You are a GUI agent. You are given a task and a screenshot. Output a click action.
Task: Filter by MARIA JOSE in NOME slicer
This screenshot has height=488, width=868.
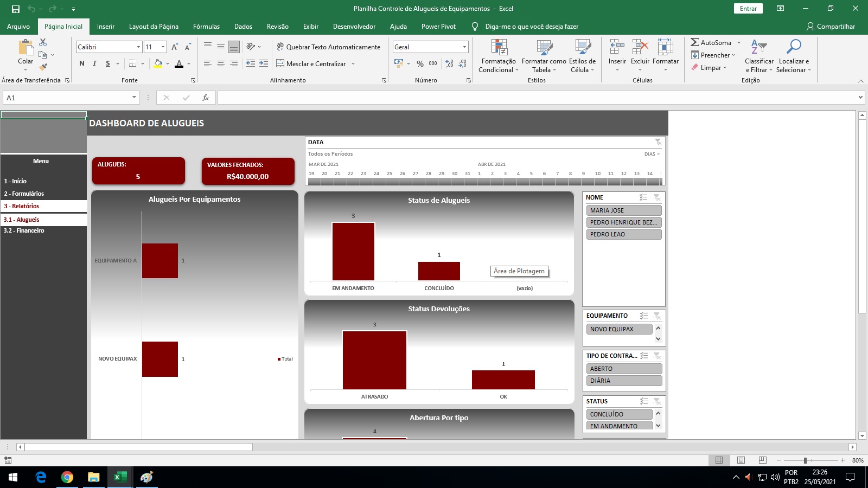(x=623, y=210)
